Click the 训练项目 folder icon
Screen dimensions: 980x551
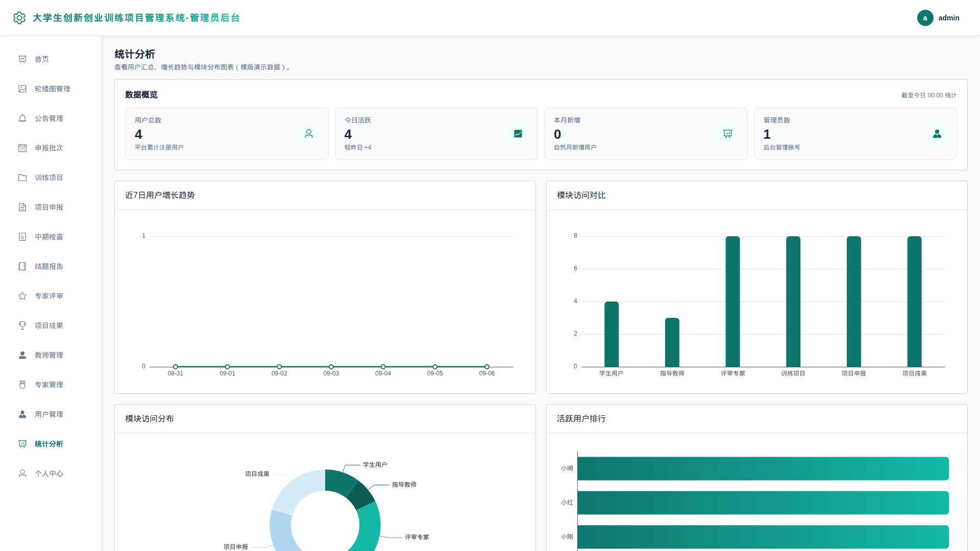coord(22,178)
